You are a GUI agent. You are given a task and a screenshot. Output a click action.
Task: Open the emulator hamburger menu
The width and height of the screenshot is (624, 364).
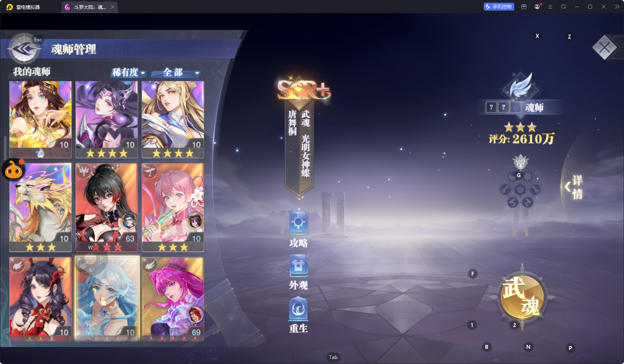click(x=550, y=7)
